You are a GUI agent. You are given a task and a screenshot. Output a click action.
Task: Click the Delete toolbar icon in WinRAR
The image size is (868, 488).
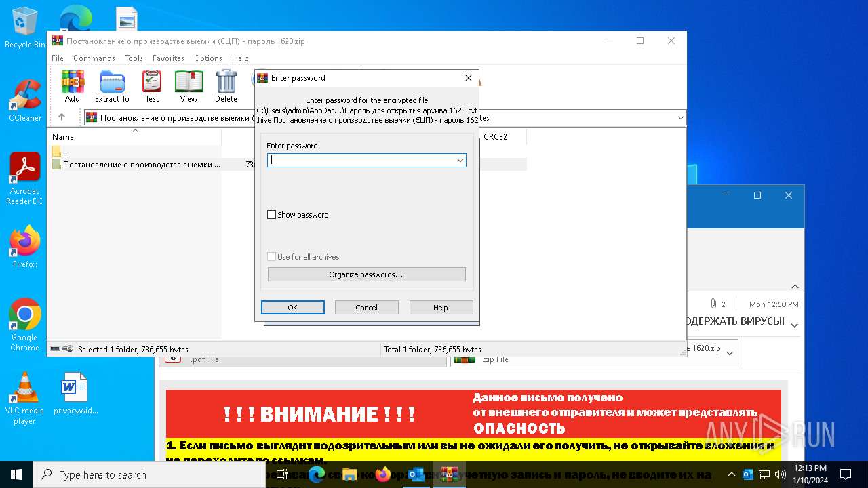point(226,86)
